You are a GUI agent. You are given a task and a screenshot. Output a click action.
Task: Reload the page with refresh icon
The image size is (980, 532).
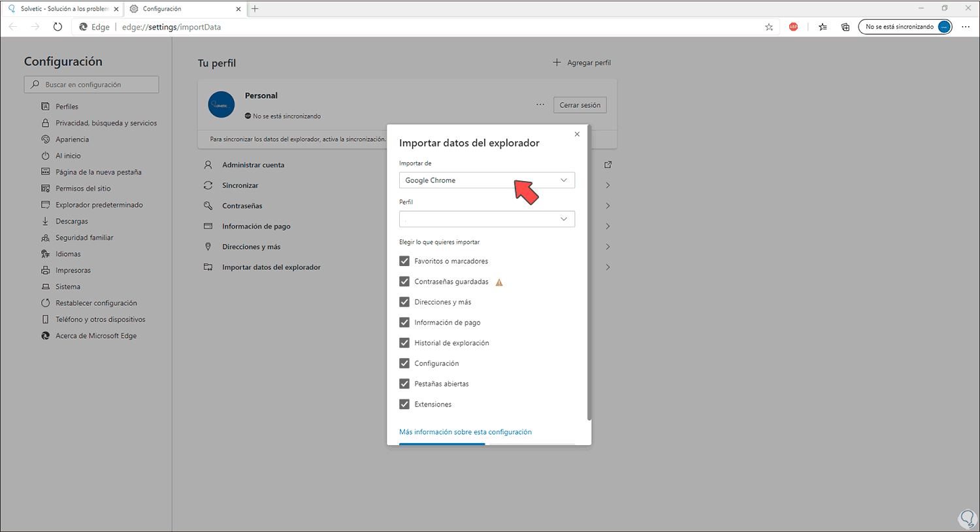57,27
